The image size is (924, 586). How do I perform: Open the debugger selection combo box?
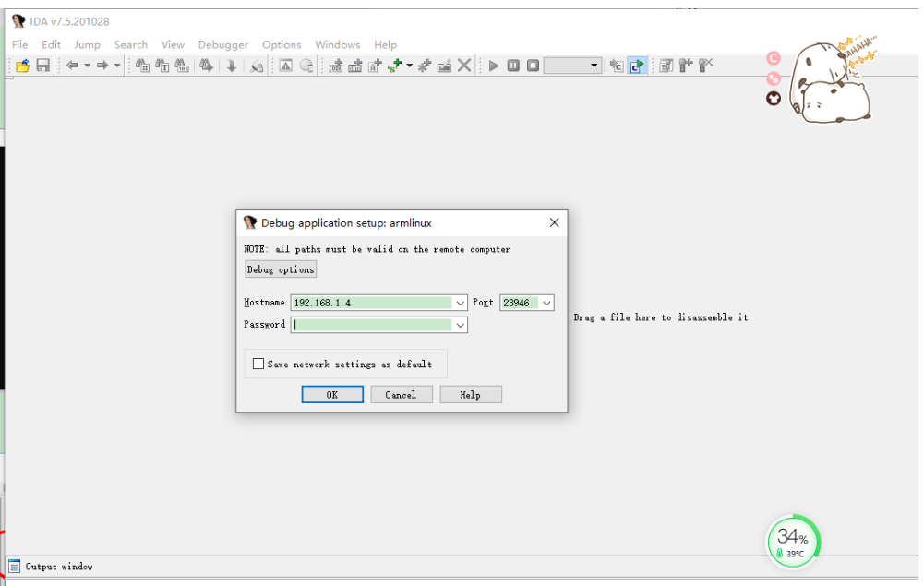(573, 66)
